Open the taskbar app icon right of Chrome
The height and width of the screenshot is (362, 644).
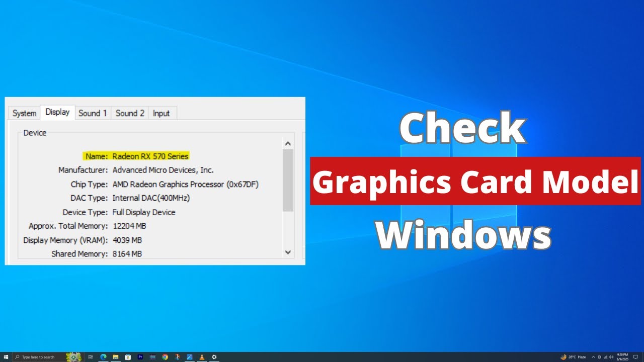[x=177, y=357]
